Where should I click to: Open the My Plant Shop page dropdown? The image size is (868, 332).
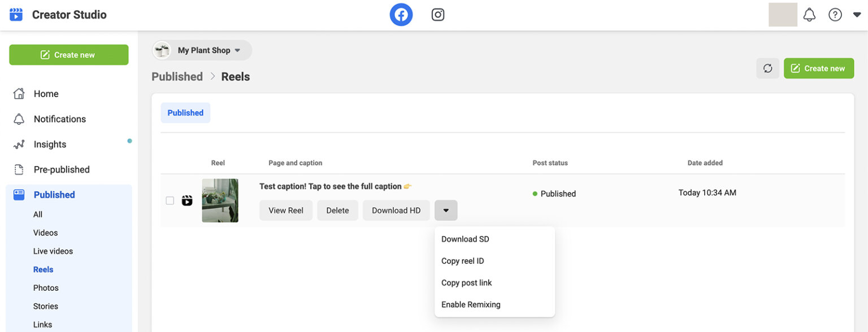coord(202,50)
